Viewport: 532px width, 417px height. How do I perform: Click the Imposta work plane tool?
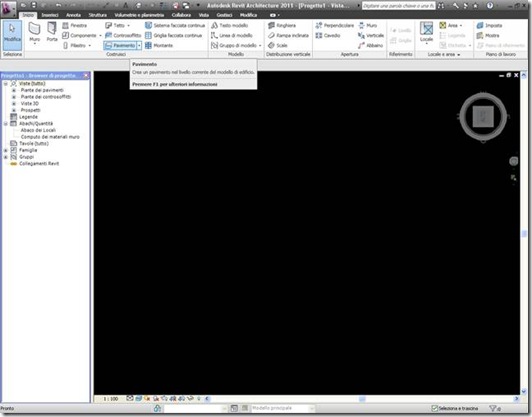click(x=489, y=25)
